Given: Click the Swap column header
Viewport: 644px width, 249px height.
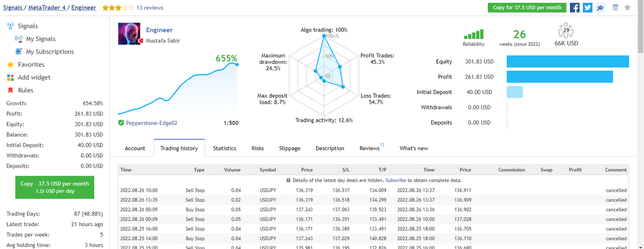Looking at the screenshot, I should pos(547,170).
